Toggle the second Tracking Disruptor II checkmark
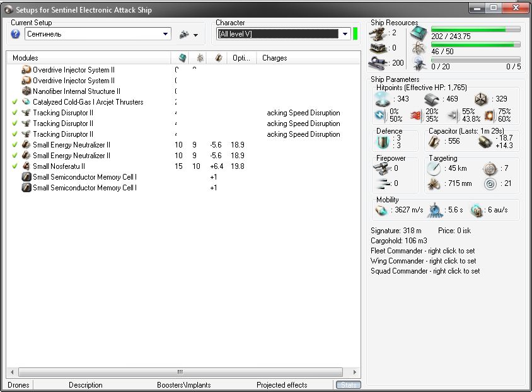532x392 pixels. tap(14, 124)
